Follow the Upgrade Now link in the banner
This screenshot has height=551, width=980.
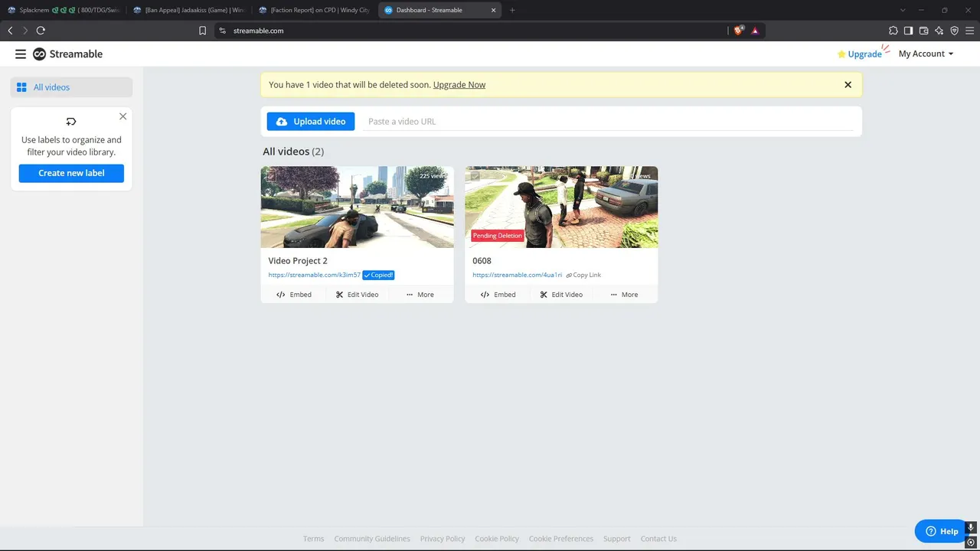coord(459,85)
